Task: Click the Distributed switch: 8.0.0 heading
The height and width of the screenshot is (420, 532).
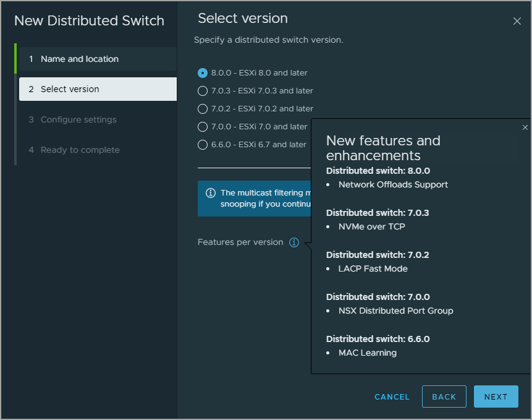Action: (378, 171)
